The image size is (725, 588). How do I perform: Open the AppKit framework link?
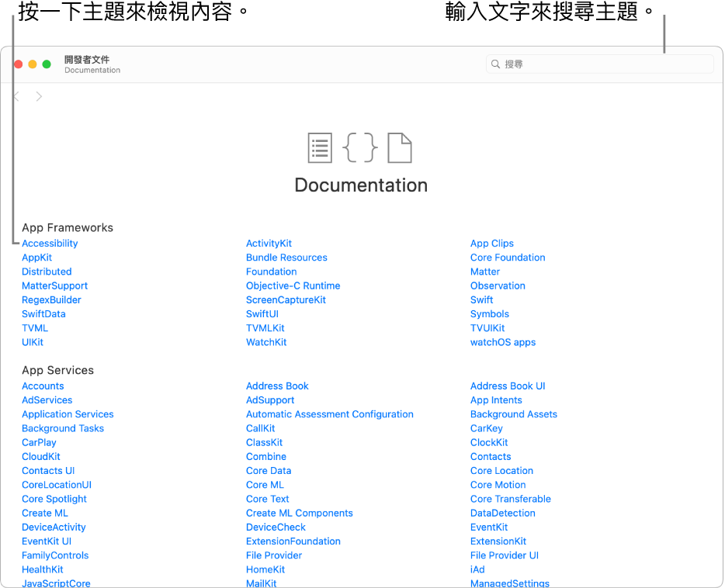click(x=37, y=258)
